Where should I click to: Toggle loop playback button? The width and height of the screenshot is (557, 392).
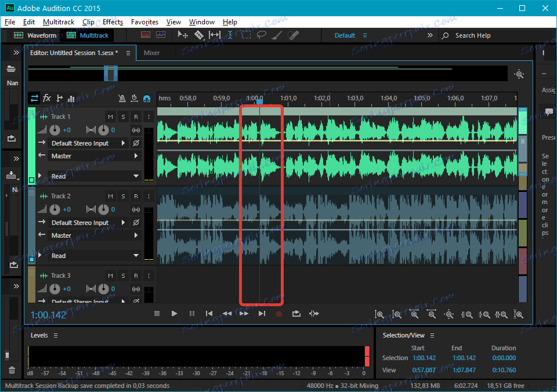[x=296, y=314]
